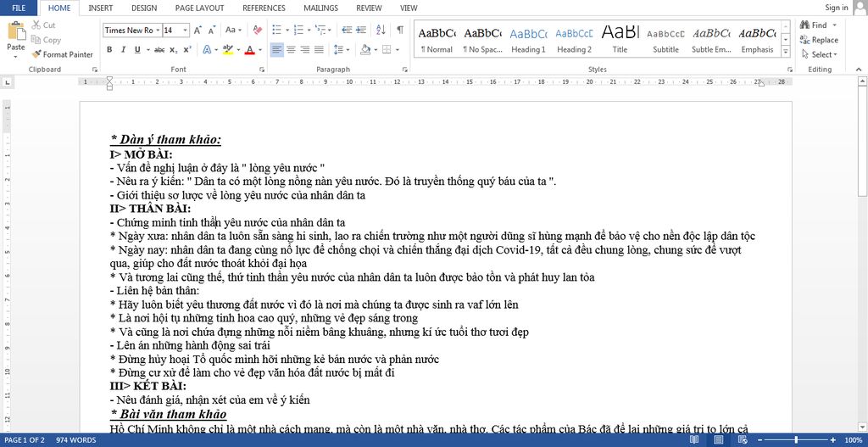Decrease paragraph indent
The height and width of the screenshot is (447, 868).
(347, 30)
